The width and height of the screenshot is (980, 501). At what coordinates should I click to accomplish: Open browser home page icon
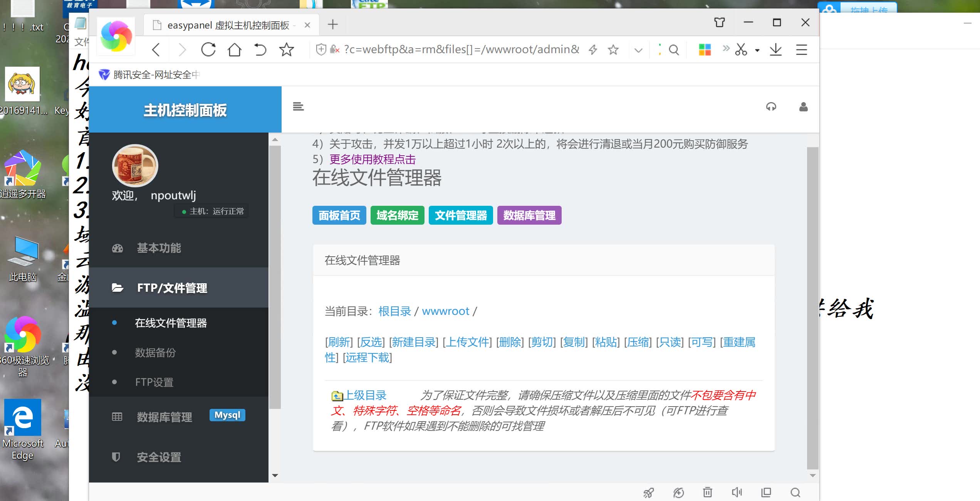coord(235,50)
